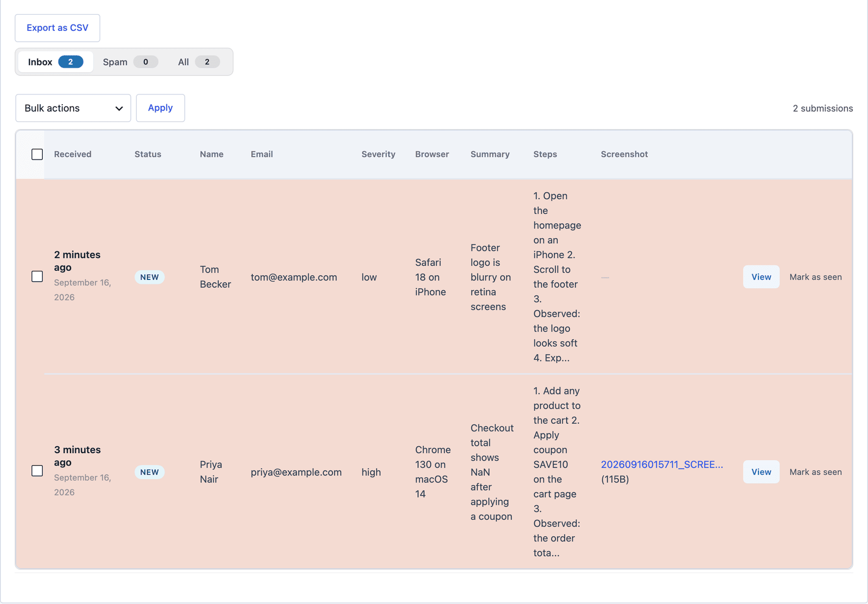Open the Bulk actions dropdown
This screenshot has height=604, width=868.
(73, 108)
